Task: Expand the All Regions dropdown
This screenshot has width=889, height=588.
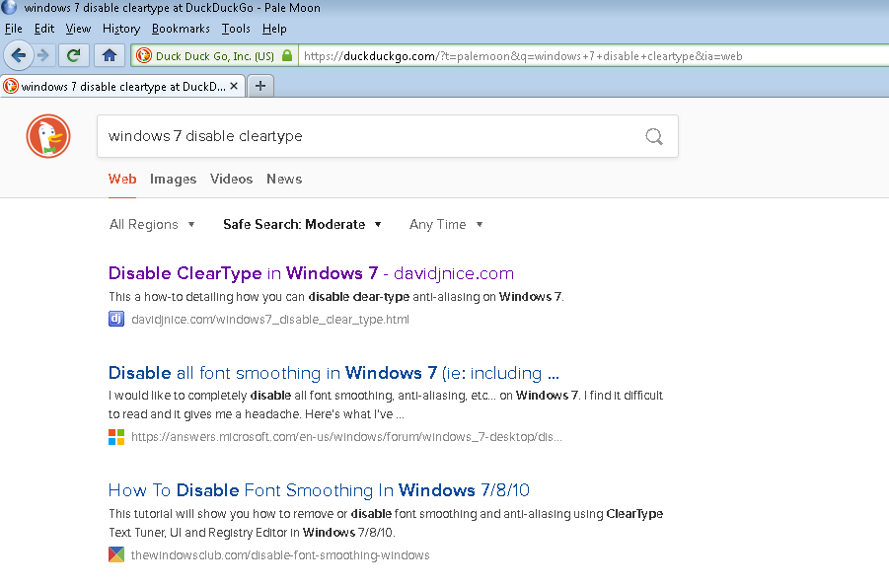Action: point(152,224)
